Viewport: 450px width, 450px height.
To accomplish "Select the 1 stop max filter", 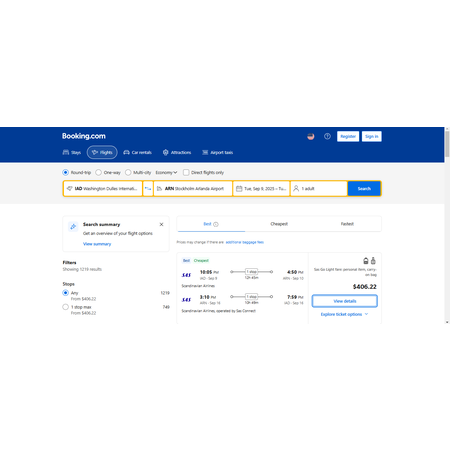I will [65, 307].
